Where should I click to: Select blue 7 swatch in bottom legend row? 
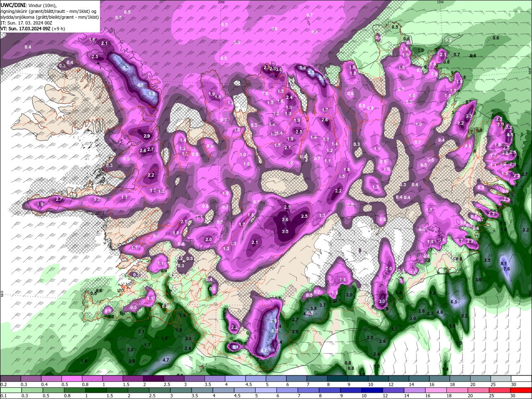coord(308,390)
